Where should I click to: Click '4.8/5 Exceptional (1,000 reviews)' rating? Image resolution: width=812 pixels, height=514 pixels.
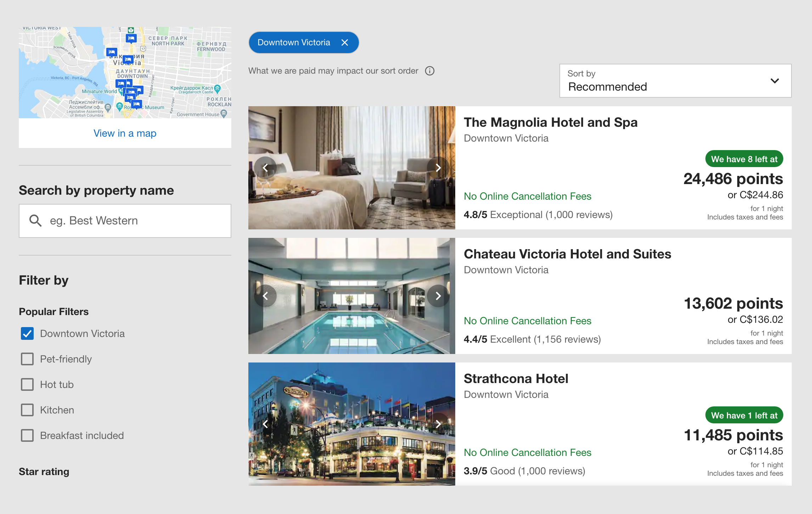(538, 215)
